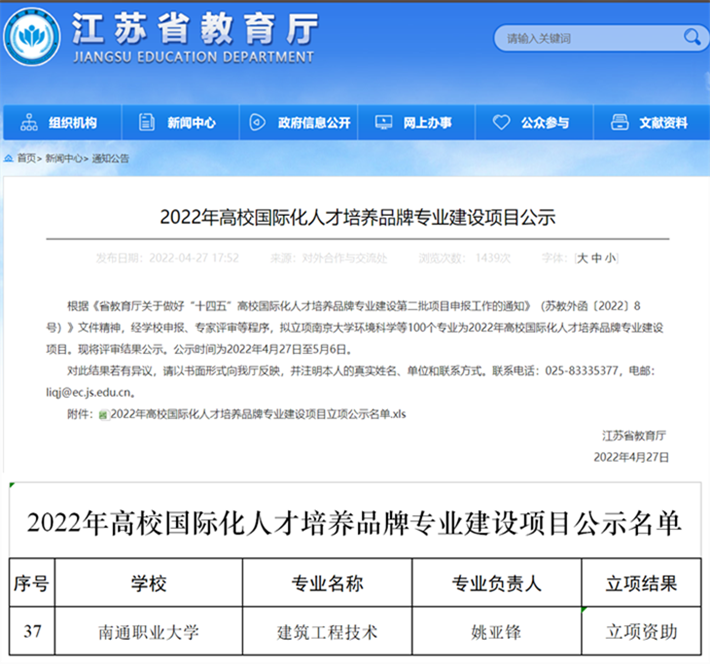Screen dimensions: 710x664
Task: Click the 公众参与 heart icon
Action: 501,122
